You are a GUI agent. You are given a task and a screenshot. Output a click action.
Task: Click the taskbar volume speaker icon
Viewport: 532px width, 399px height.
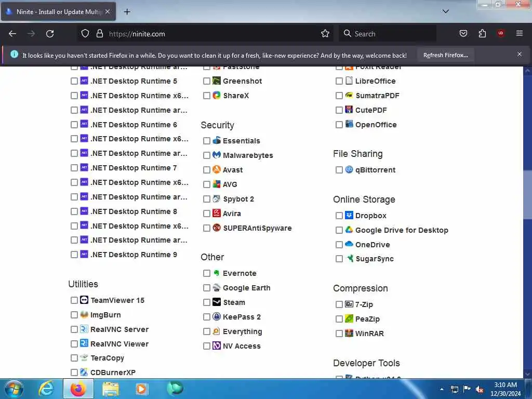tap(480, 389)
